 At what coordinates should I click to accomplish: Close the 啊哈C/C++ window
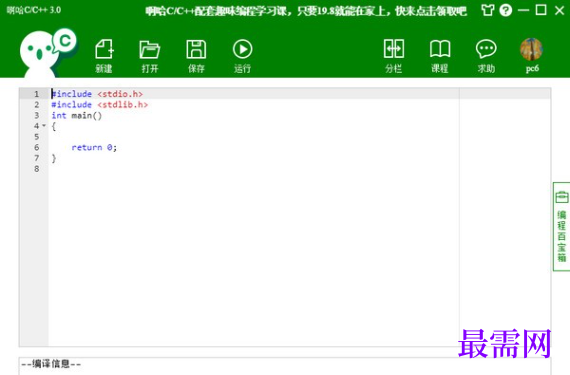[559, 11]
